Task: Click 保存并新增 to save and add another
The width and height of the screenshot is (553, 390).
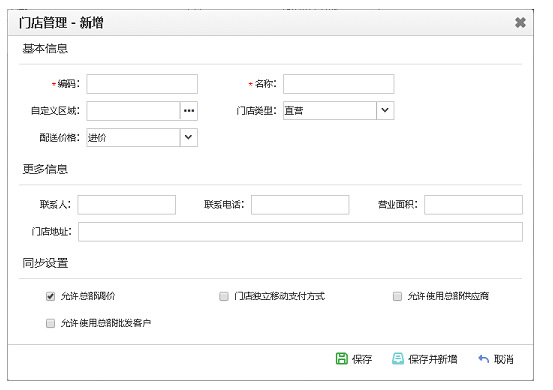Action: [425, 359]
